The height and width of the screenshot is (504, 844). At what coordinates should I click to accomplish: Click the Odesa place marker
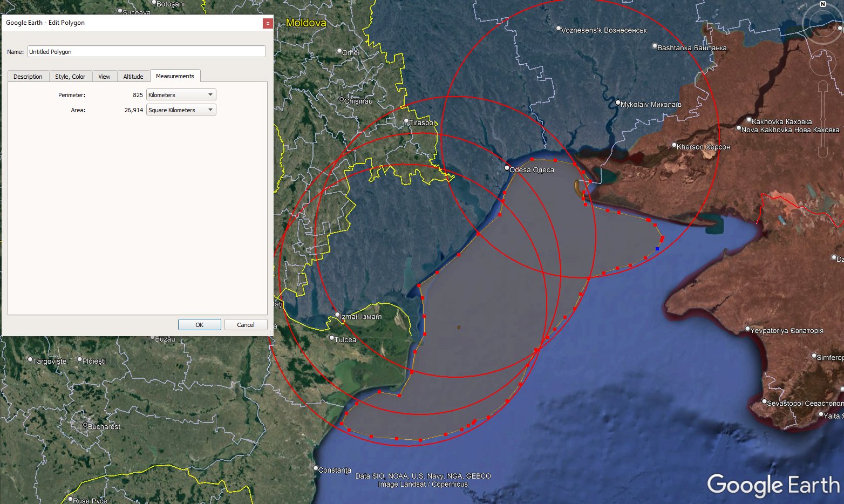coord(507,168)
